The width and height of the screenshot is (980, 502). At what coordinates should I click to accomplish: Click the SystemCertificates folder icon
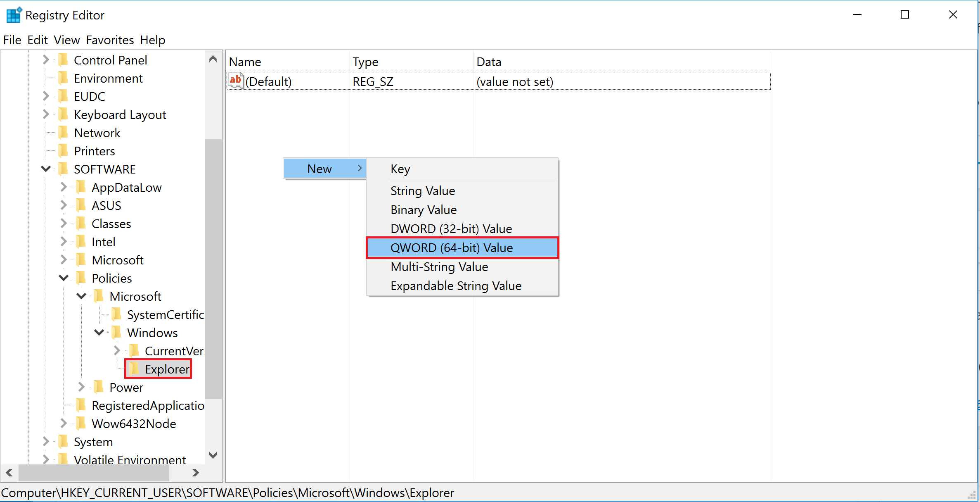[x=116, y=315]
